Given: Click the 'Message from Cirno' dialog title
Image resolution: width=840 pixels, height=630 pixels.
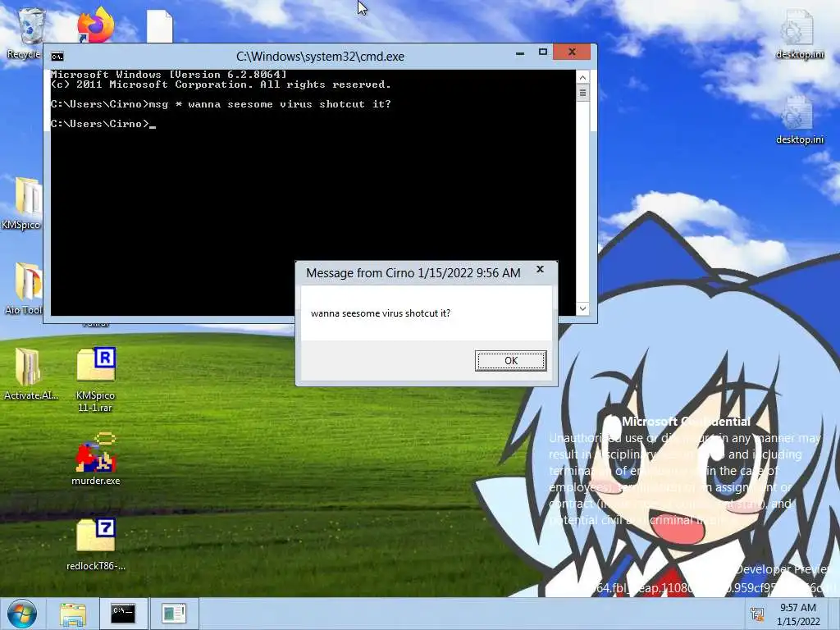Looking at the screenshot, I should coord(413,273).
